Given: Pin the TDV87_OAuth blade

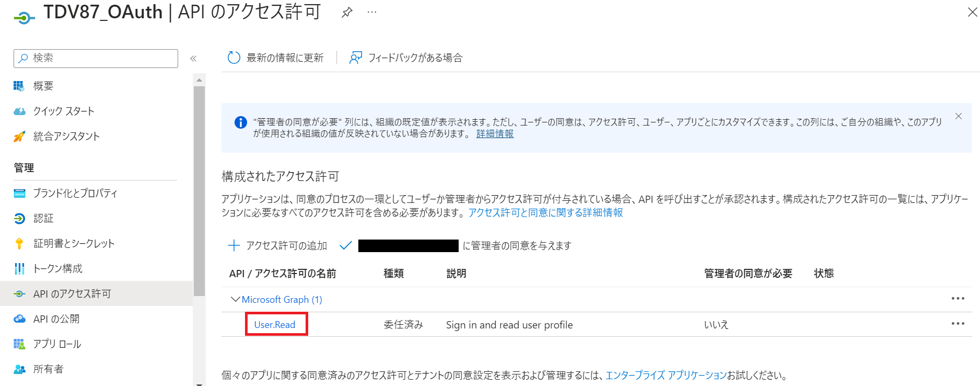Looking at the screenshot, I should (x=347, y=13).
